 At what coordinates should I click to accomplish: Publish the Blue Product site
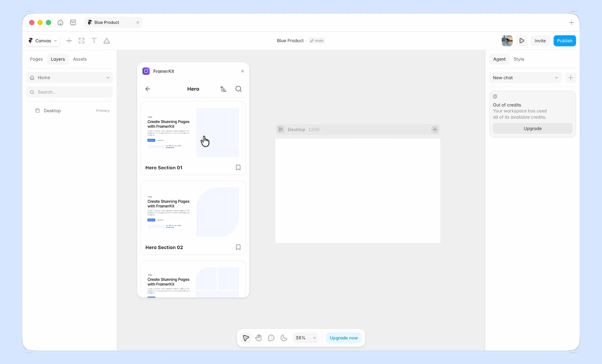565,41
